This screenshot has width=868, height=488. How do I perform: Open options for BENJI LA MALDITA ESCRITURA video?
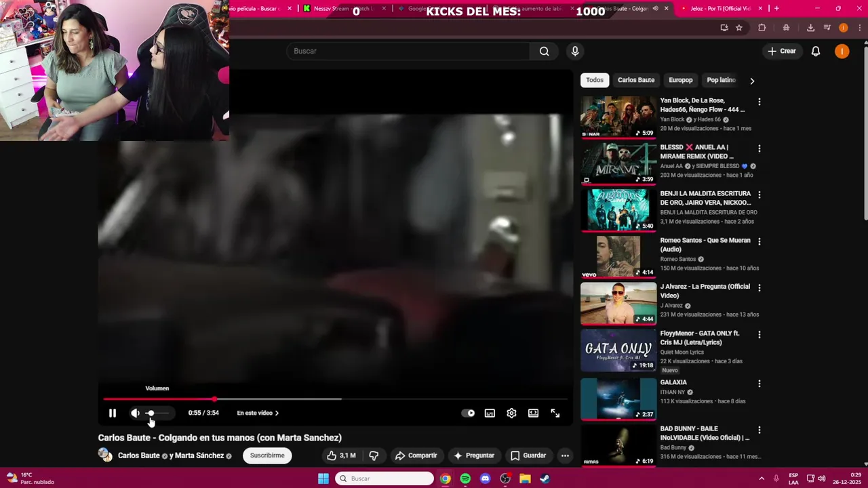759,195
